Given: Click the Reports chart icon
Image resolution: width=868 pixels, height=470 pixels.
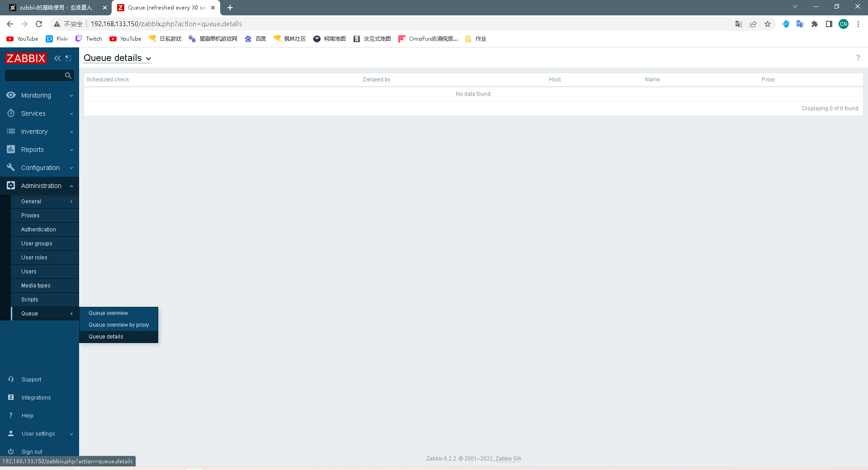Looking at the screenshot, I should [11, 149].
